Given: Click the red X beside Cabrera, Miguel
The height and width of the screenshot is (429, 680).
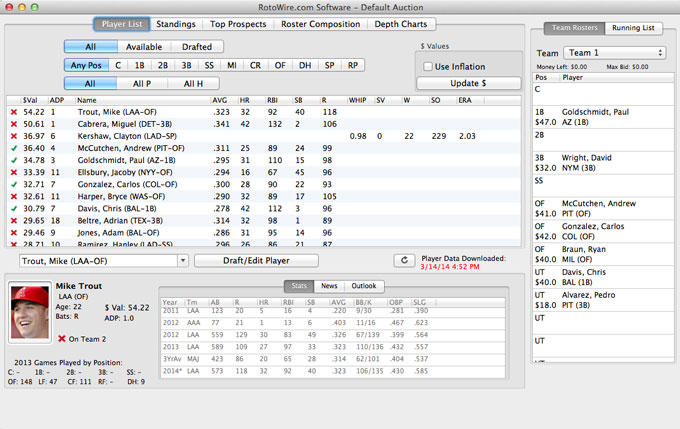Looking at the screenshot, I should (14, 124).
